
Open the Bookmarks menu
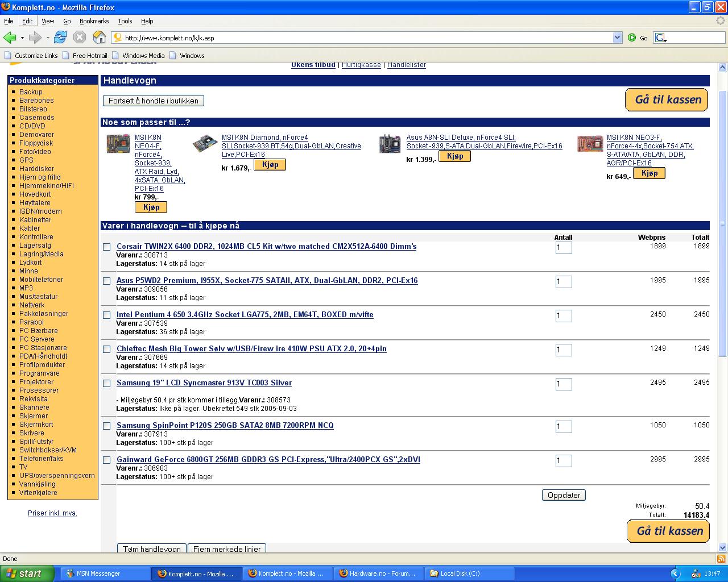94,21
